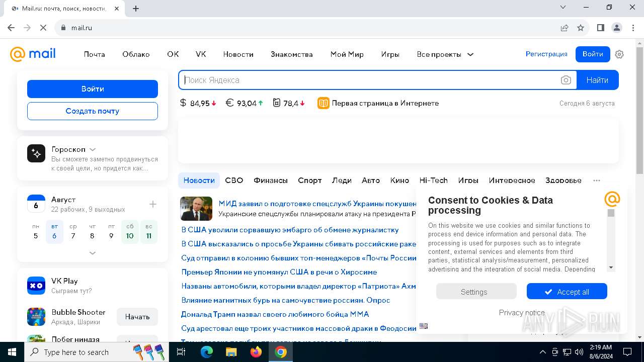This screenshot has height=362, width=644.
Task: Click the dollar exchange rate
Action: click(198, 103)
